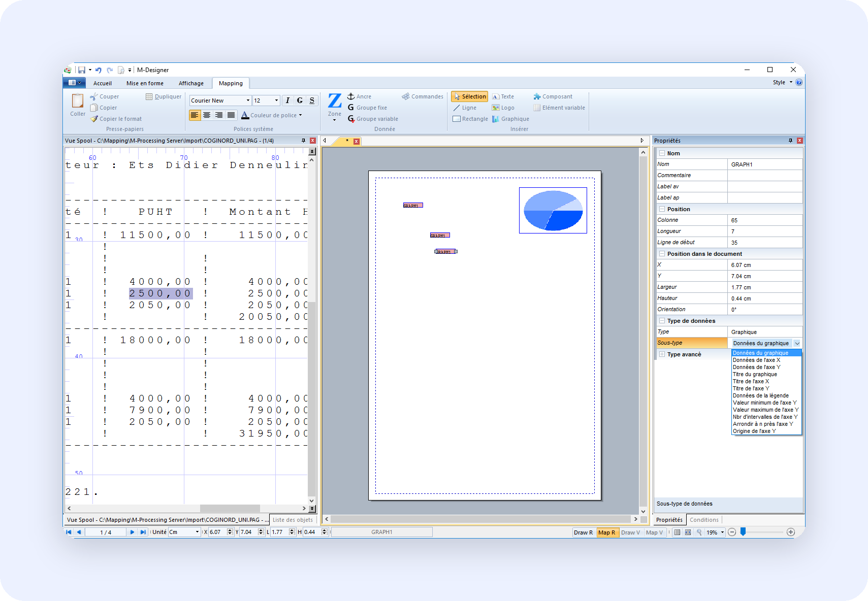Select Données de l'axe X option
This screenshot has height=601, width=868.
pyautogui.click(x=766, y=360)
